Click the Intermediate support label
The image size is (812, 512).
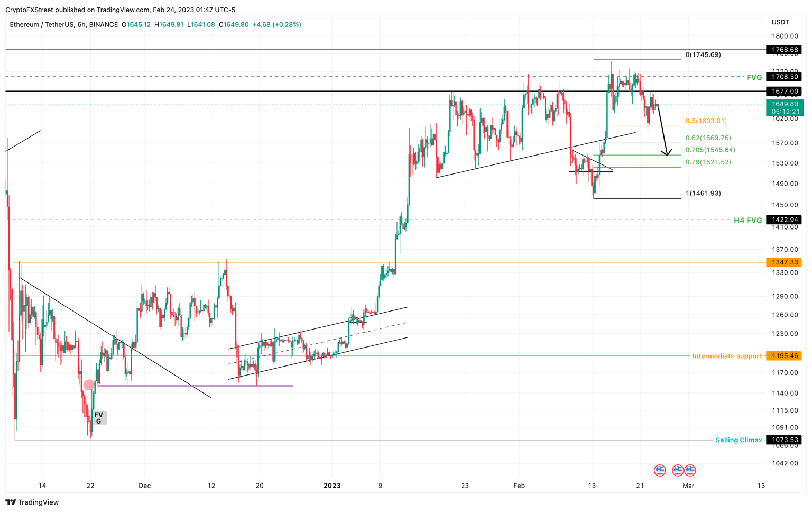tap(727, 356)
